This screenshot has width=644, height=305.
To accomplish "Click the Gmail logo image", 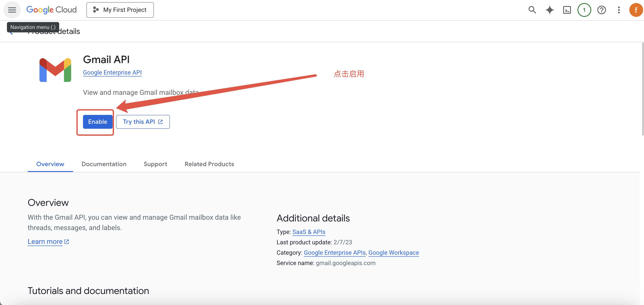I will pos(55,70).
